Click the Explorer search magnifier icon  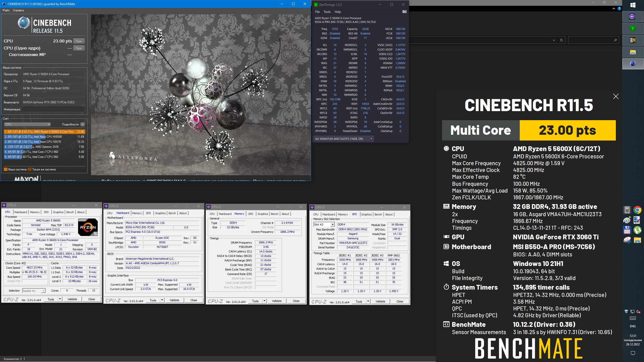coord(615,40)
